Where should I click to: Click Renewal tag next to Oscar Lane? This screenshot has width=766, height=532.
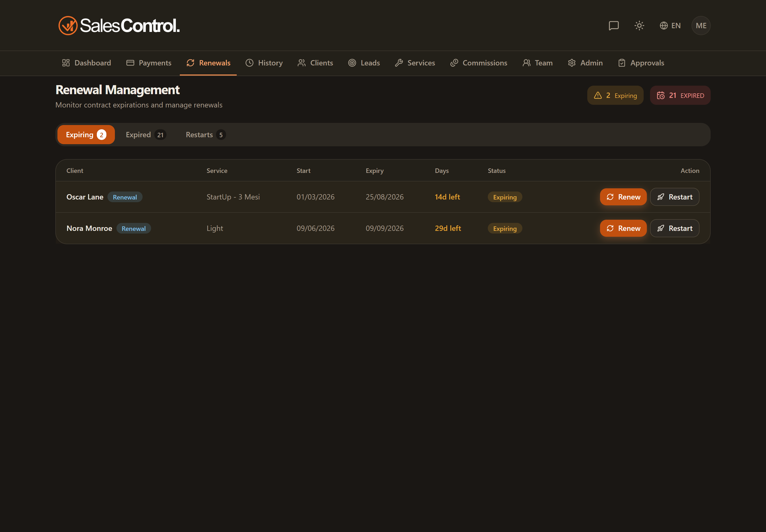[125, 197]
